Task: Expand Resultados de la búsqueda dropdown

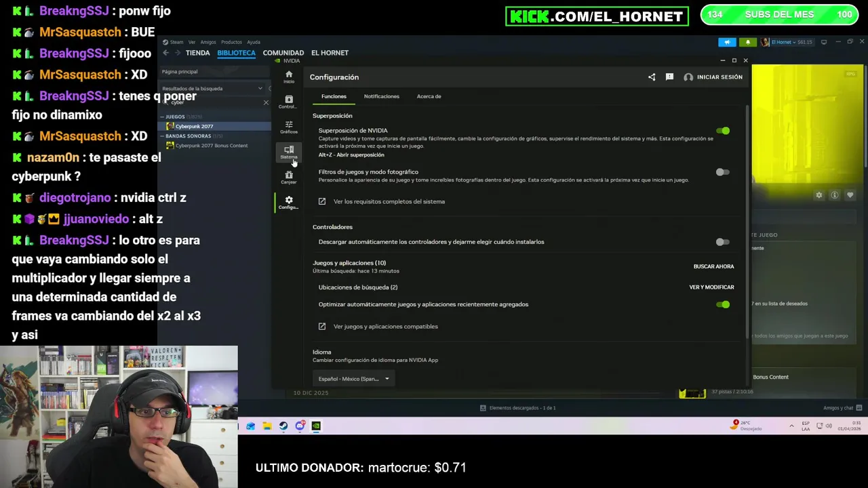Action: tap(260, 89)
